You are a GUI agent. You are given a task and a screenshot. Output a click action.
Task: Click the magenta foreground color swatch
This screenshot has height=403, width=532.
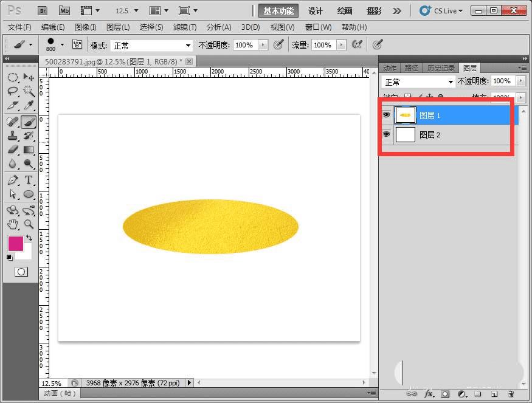15,243
